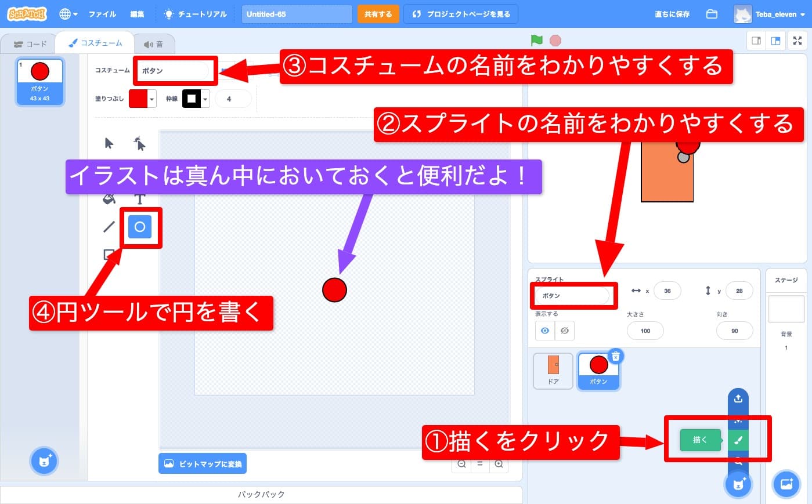The width and height of the screenshot is (812, 504).
Task: Click the 共有する button
Action: click(378, 14)
